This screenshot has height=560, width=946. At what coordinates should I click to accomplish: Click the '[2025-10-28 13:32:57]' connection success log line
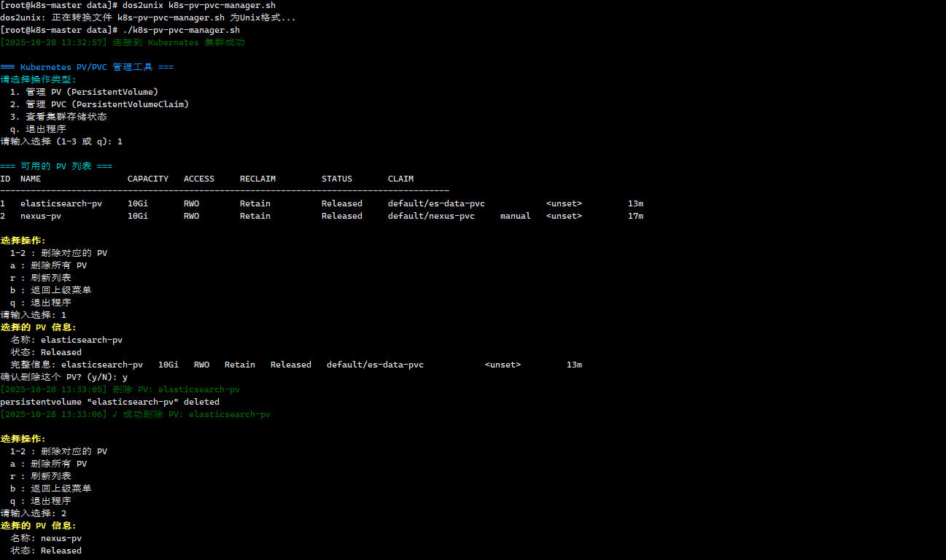(x=123, y=42)
